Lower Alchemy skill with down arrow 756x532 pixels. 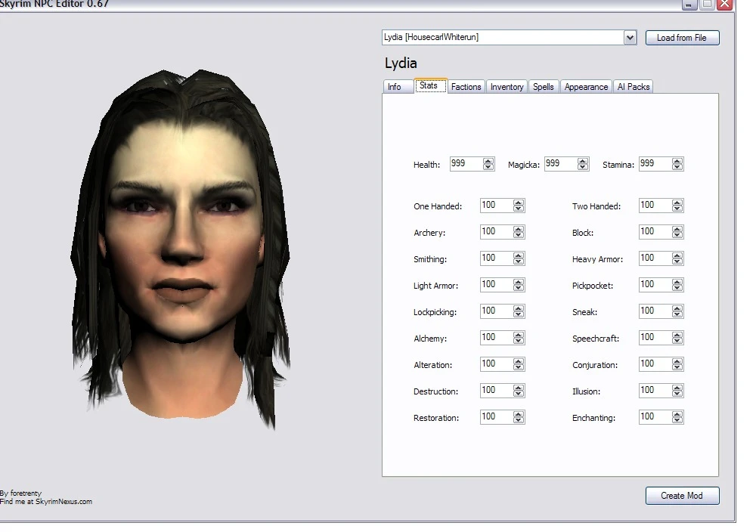pos(519,341)
